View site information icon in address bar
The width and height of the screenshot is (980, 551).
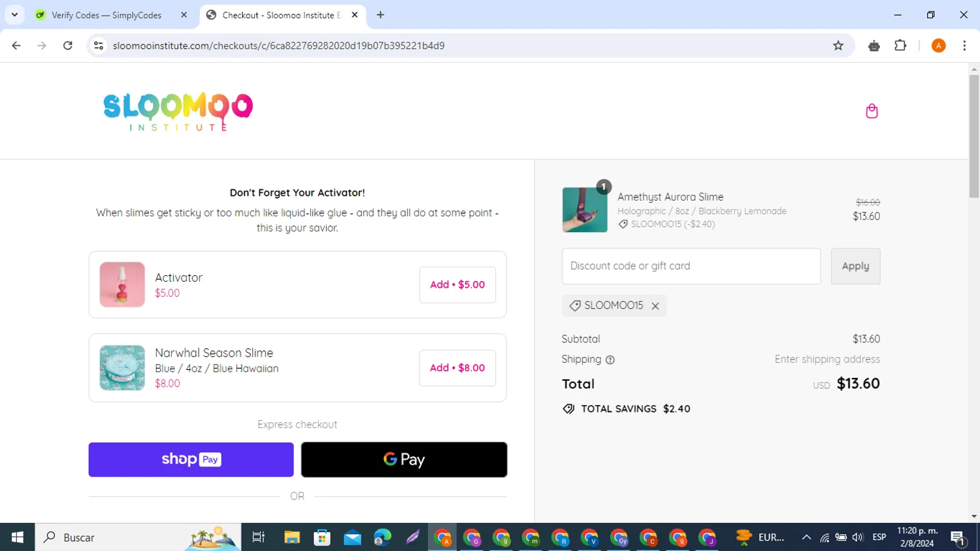coord(99,46)
